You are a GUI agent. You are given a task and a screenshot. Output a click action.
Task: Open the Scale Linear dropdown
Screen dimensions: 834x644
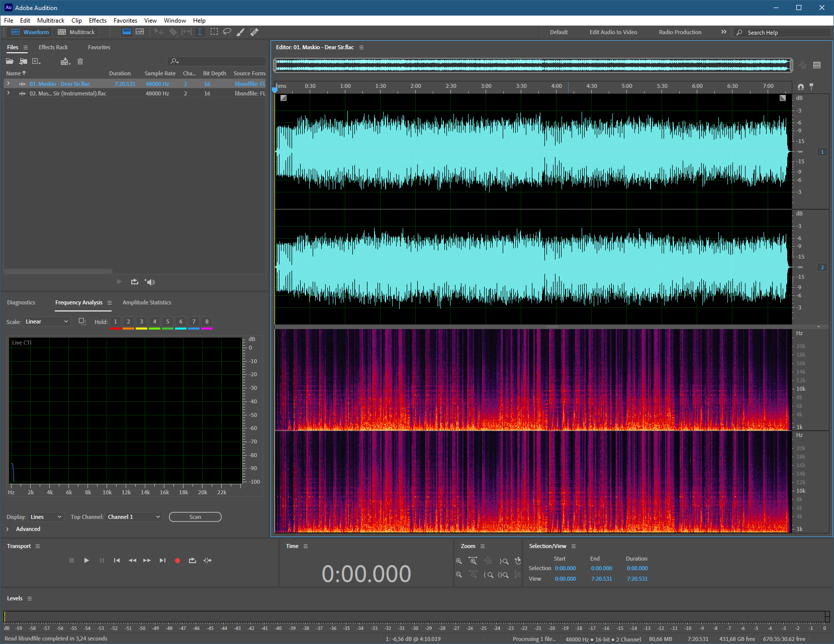(47, 321)
